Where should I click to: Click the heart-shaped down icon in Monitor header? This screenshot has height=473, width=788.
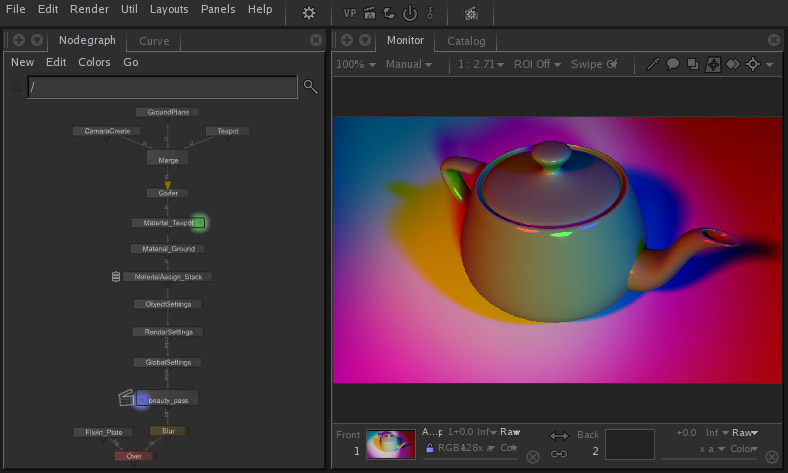tap(365, 40)
